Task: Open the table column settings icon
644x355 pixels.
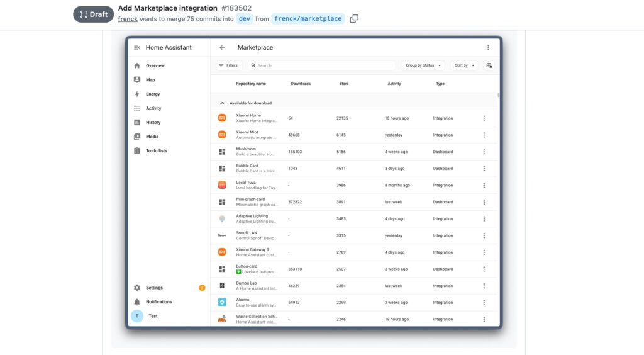Action: pos(489,65)
